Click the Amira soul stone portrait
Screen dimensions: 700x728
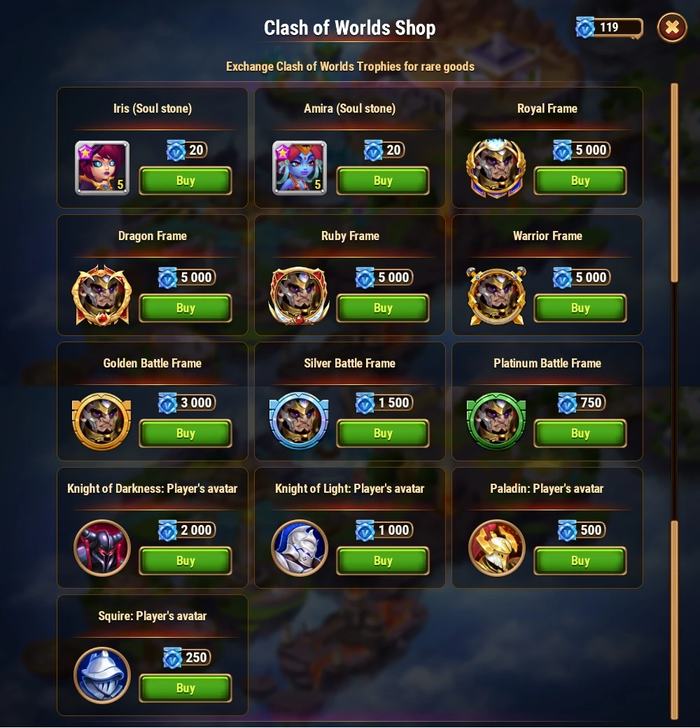point(300,167)
